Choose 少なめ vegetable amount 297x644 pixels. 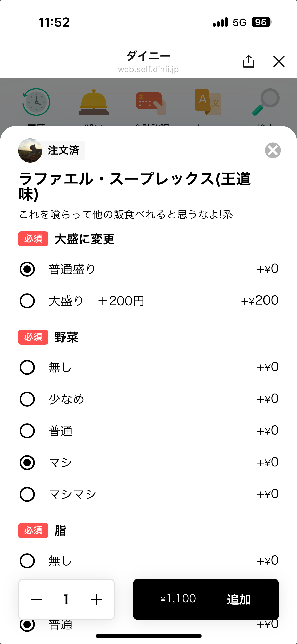click(27, 399)
